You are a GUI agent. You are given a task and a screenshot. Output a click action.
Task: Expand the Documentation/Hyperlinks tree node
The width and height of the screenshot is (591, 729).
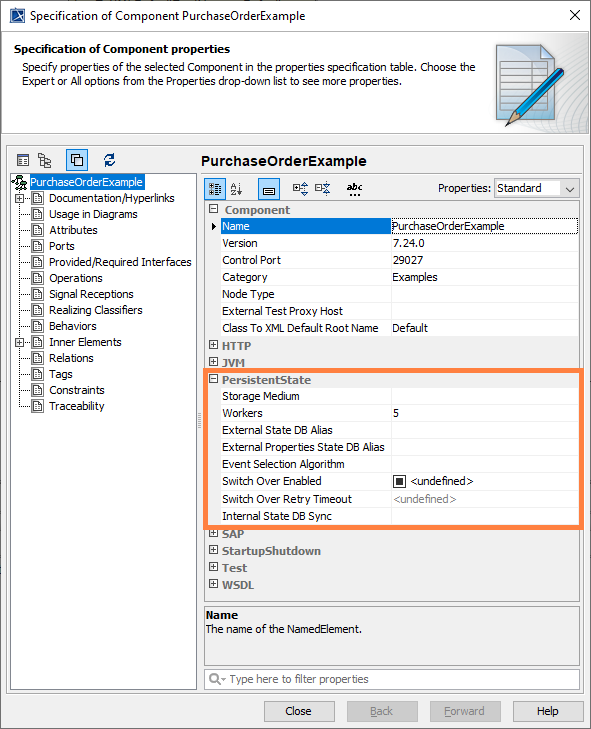[x=19, y=199]
